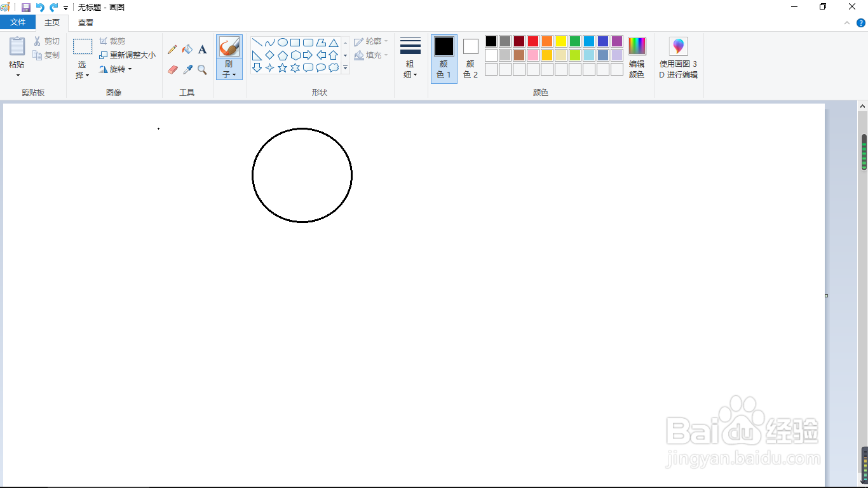Click the 裁剪 (Crop) button
868x488 pixels.
(x=112, y=41)
